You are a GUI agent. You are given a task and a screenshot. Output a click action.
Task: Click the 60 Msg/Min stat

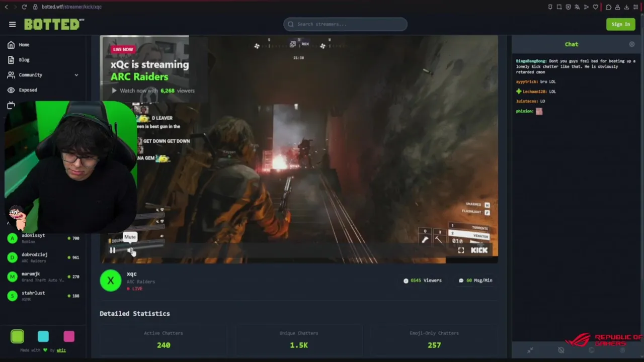click(x=475, y=281)
